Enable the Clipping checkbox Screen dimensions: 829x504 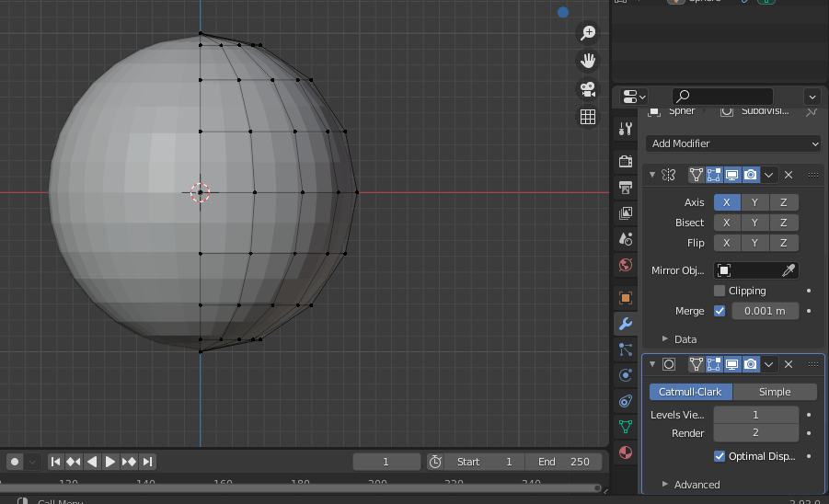(720, 291)
